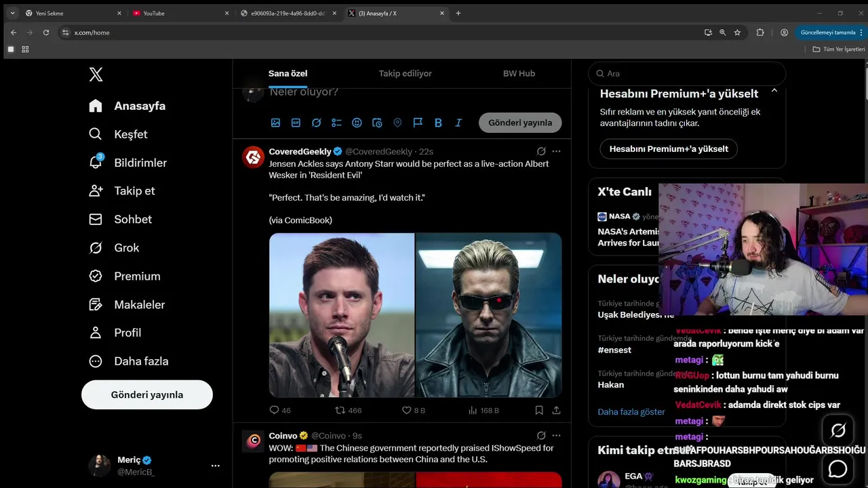This screenshot has width=868, height=488.
Task: Open Sohbet messages
Action: [x=120, y=220]
